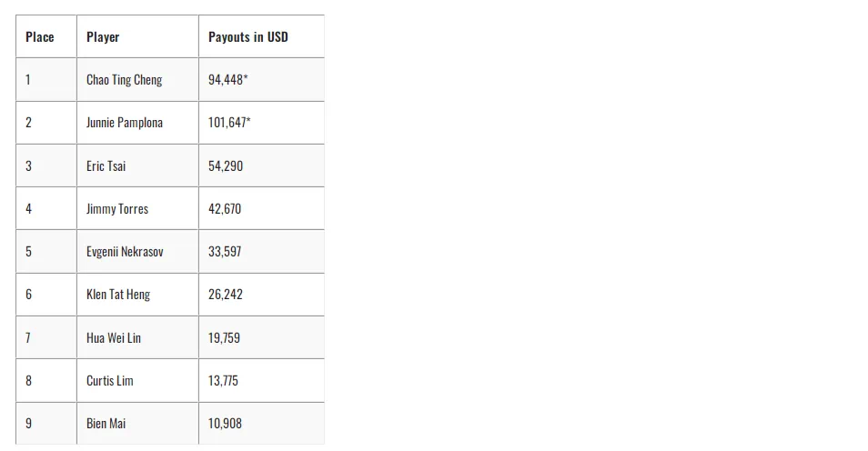Click the 101,647* payout value

click(x=229, y=123)
